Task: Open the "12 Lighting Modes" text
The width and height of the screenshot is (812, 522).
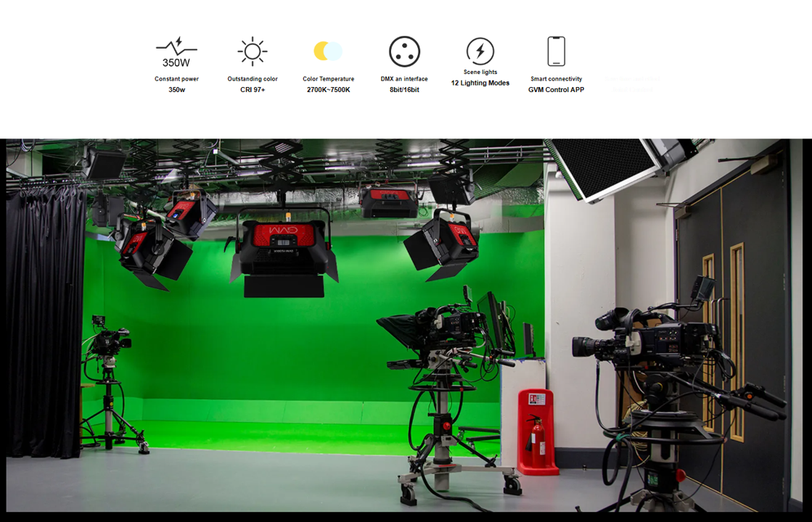Action: 480,83
